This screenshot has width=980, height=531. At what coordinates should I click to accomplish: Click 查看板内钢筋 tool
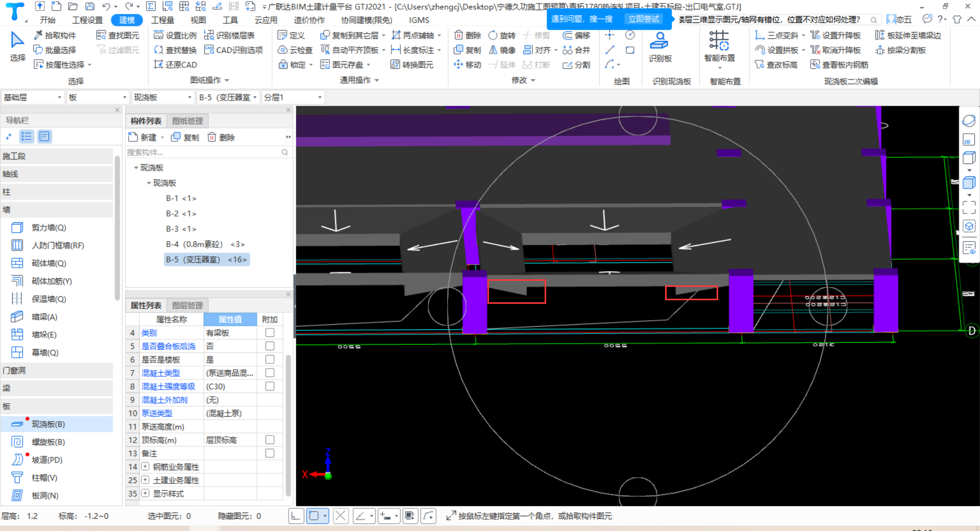point(839,65)
